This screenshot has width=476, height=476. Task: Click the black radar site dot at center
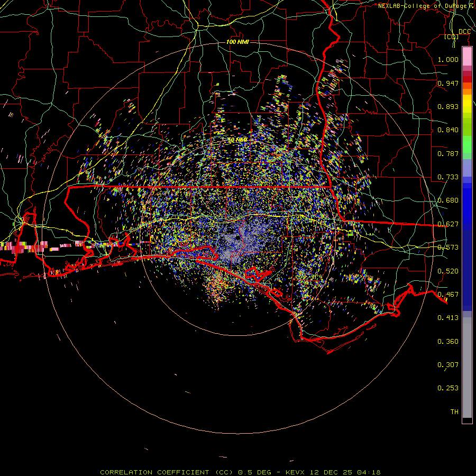pos(237,239)
